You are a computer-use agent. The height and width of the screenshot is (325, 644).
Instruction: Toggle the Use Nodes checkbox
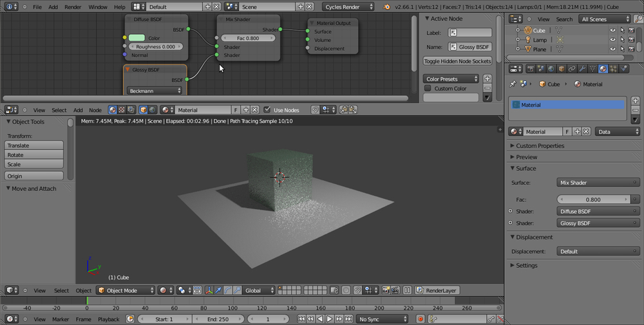click(x=268, y=110)
